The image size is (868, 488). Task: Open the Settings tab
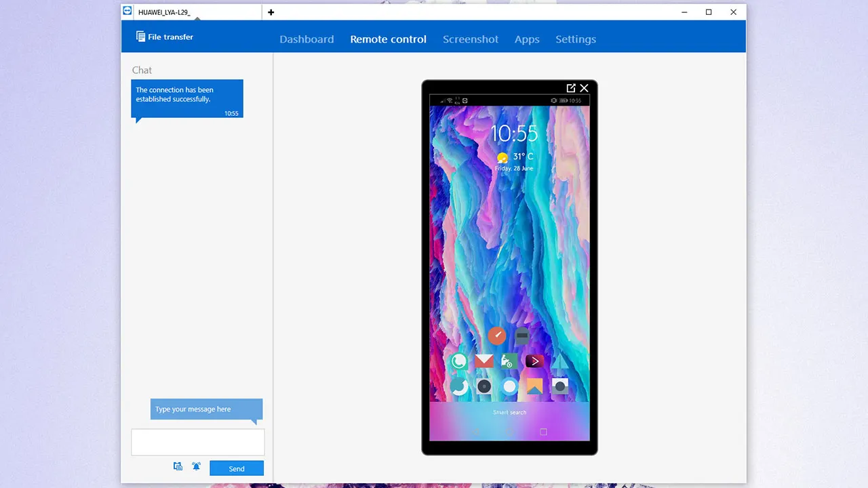point(576,39)
